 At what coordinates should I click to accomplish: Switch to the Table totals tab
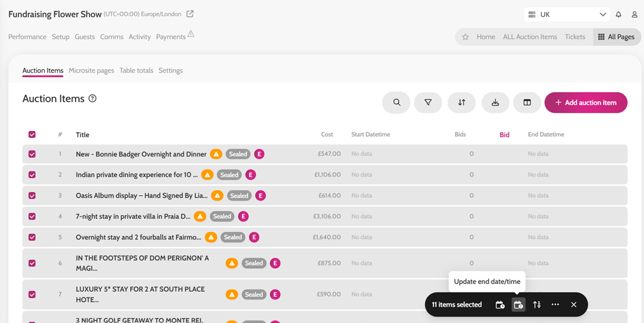137,70
